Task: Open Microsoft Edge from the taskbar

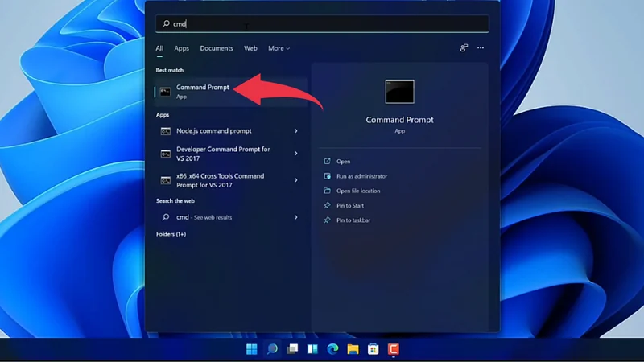Action: click(332, 349)
